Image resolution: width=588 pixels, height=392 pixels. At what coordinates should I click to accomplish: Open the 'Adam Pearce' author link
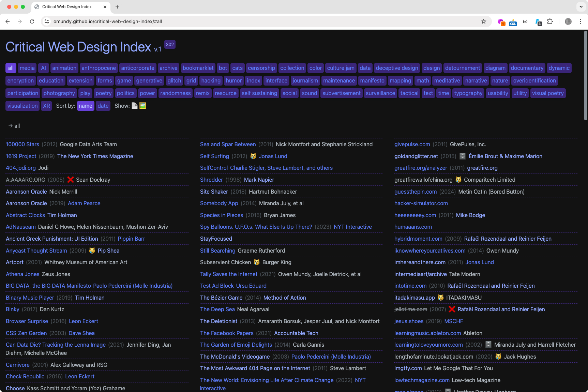[84, 203]
